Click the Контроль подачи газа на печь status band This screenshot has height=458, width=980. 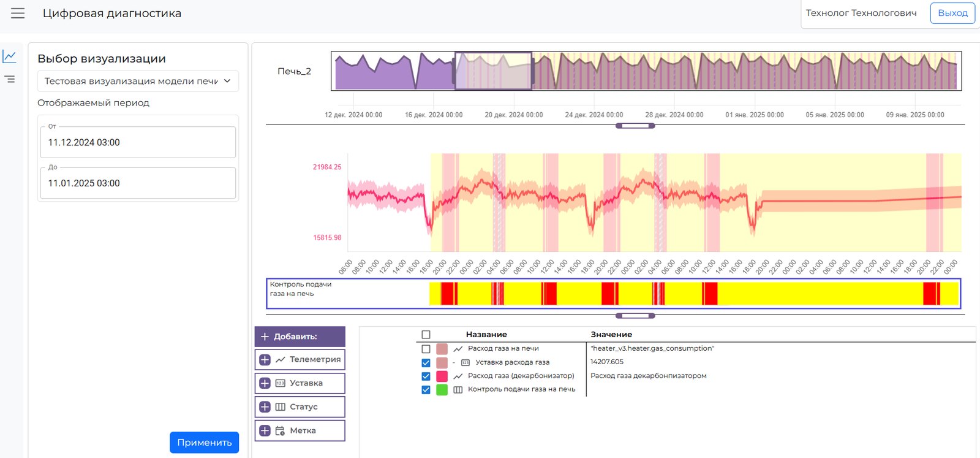[x=614, y=294]
